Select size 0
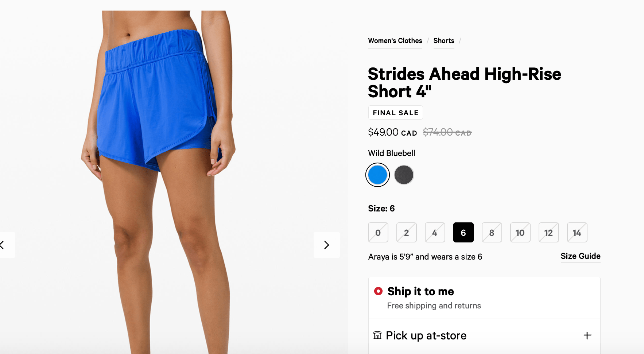 point(378,233)
